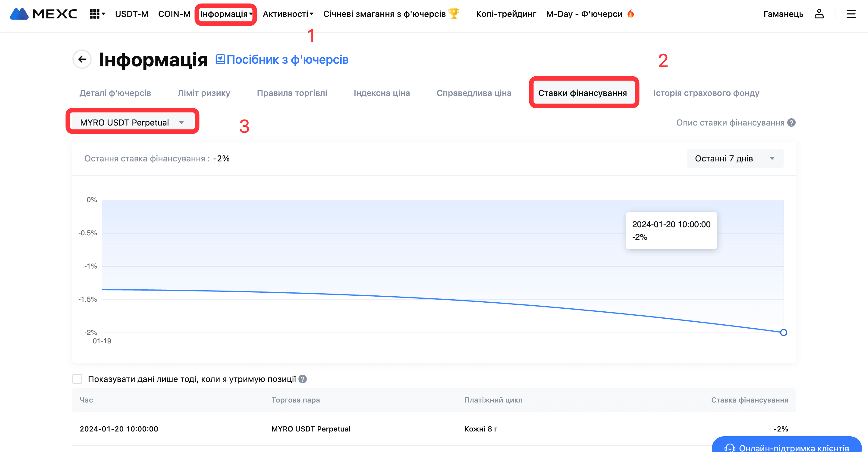Expand the Інформація menu dropdown
This screenshot has width=868, height=452.
click(x=226, y=14)
